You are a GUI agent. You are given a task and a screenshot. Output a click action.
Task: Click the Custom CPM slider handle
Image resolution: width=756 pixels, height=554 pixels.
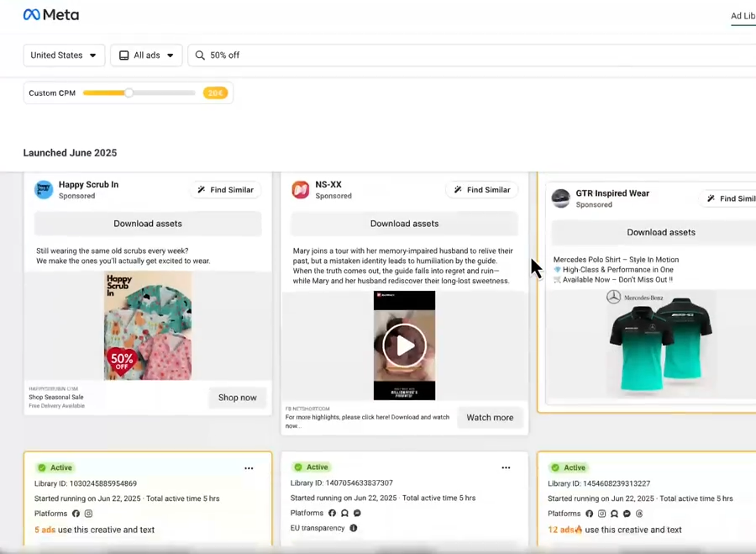(x=129, y=92)
